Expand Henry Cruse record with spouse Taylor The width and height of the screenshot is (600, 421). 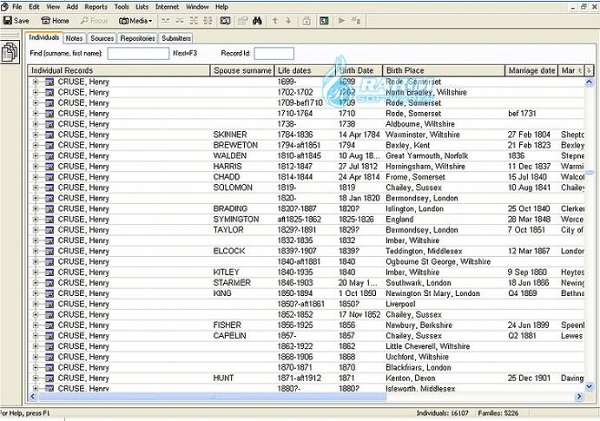point(36,228)
